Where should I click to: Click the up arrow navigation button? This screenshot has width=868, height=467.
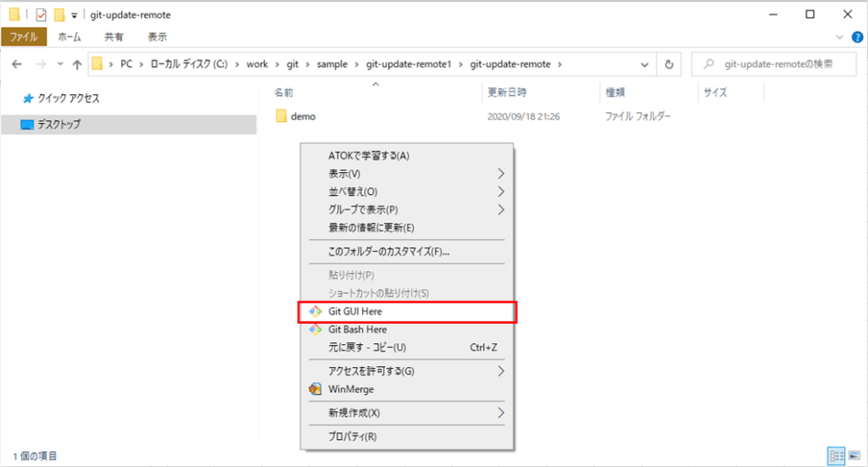tap(77, 64)
